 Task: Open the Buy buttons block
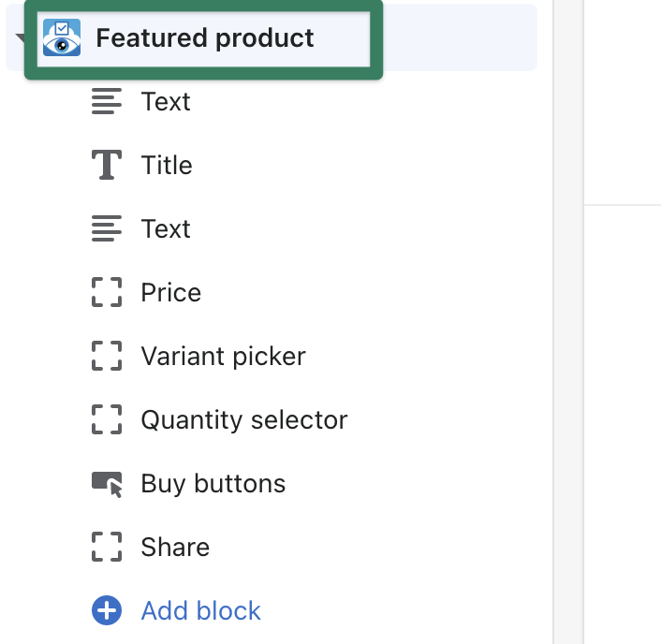pos(213,483)
